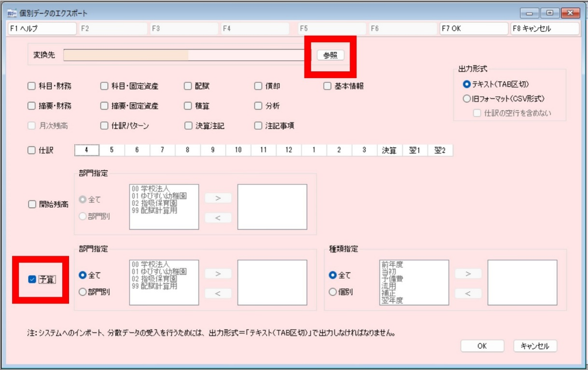This screenshot has height=370, width=588.
Task: Select 01 ゆびすい幼稚園 in budget department list
Action: pos(159,272)
